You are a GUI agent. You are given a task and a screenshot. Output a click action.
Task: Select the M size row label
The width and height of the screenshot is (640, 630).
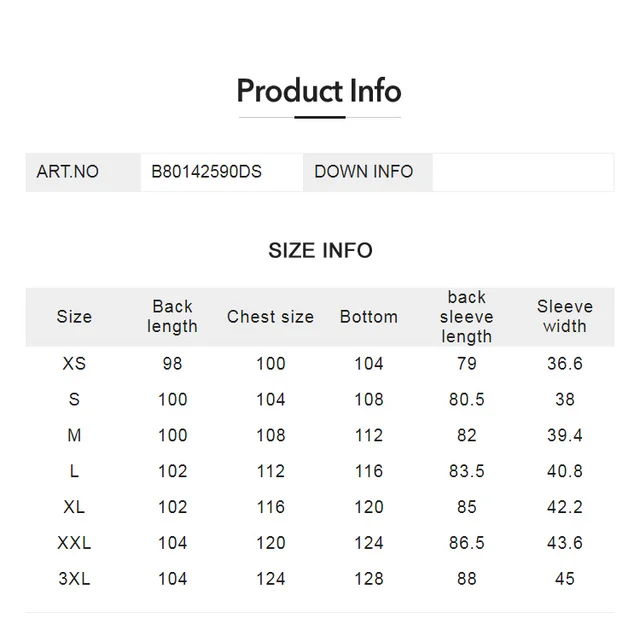tap(74, 436)
